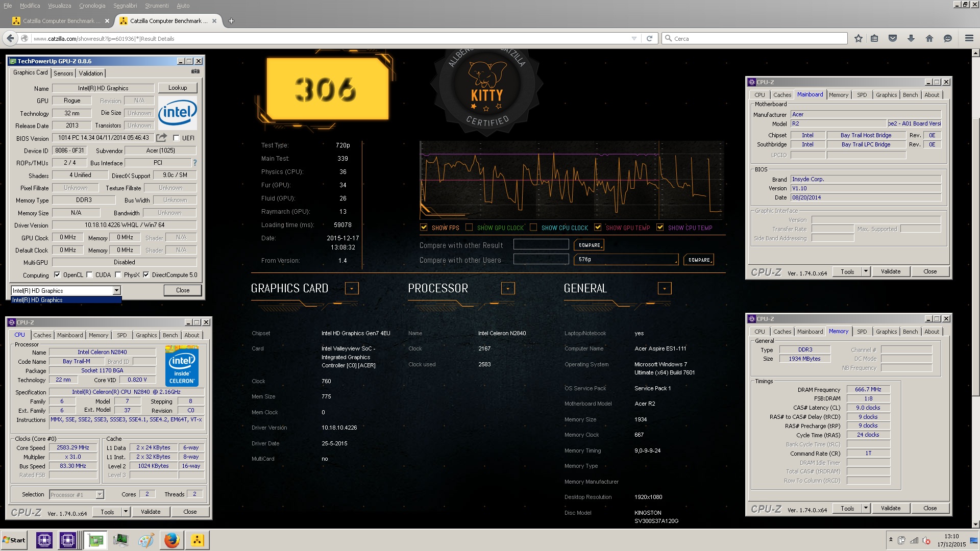The image size is (980, 551).
Task: Open the bookmarks list icon in Firefox toolbar
Action: (x=874, y=38)
